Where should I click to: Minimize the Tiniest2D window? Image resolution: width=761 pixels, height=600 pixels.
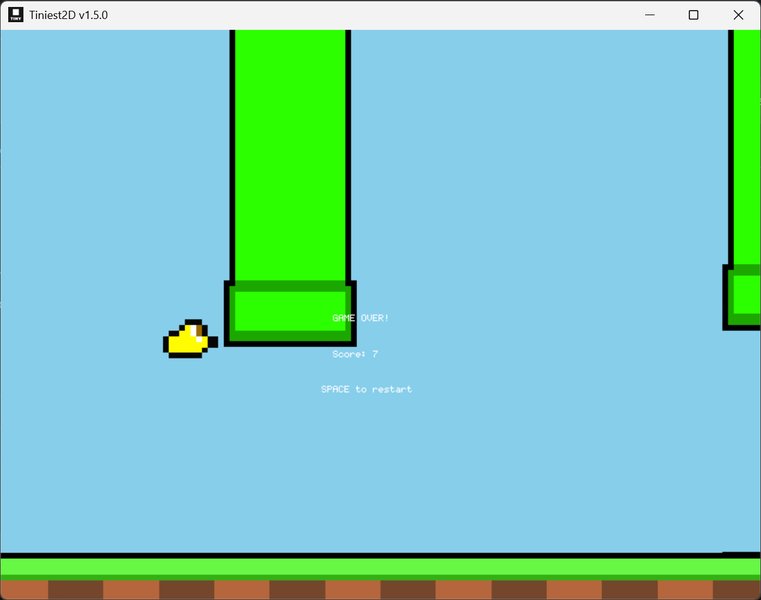tap(649, 15)
